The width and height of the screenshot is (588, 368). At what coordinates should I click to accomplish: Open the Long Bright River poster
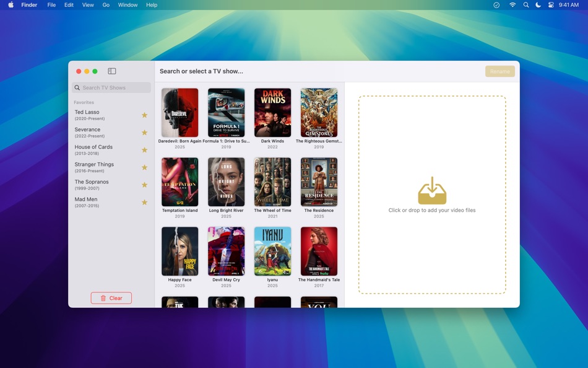226,182
